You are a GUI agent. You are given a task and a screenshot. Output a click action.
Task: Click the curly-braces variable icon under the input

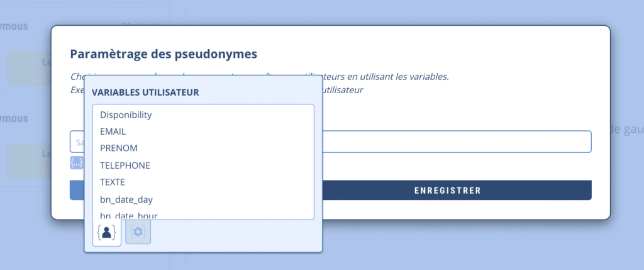coord(76,163)
